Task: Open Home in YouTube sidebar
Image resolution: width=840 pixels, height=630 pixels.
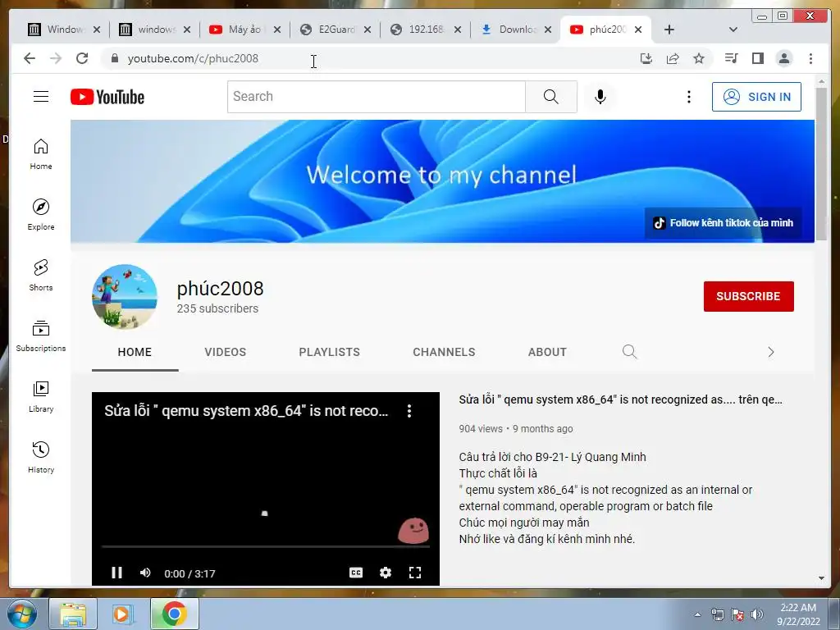Action: pos(41,154)
